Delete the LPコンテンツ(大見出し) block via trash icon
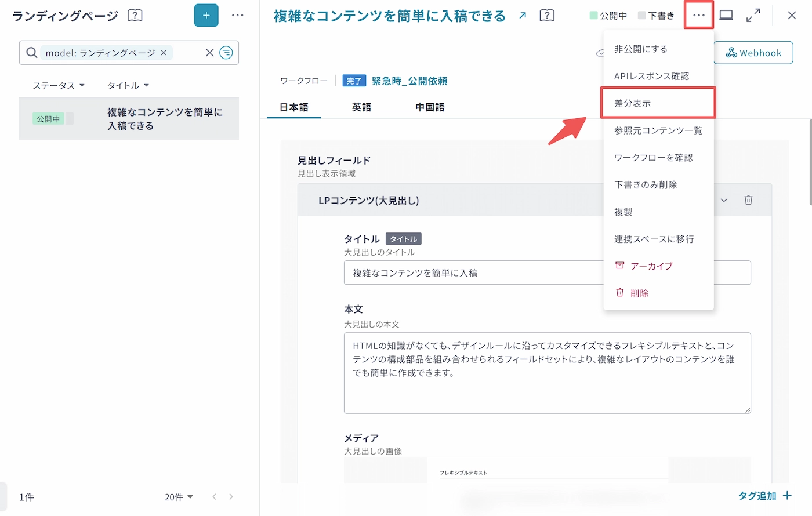Screen dimensions: 812x516 [x=748, y=200]
